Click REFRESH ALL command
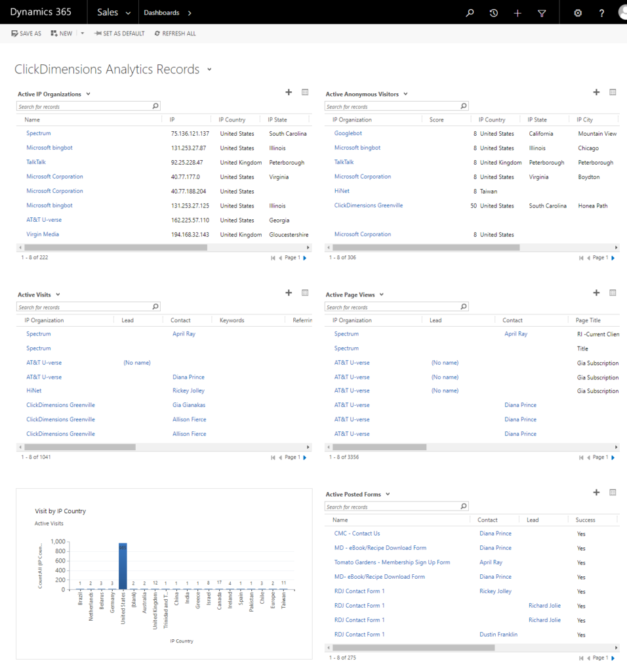 (175, 33)
